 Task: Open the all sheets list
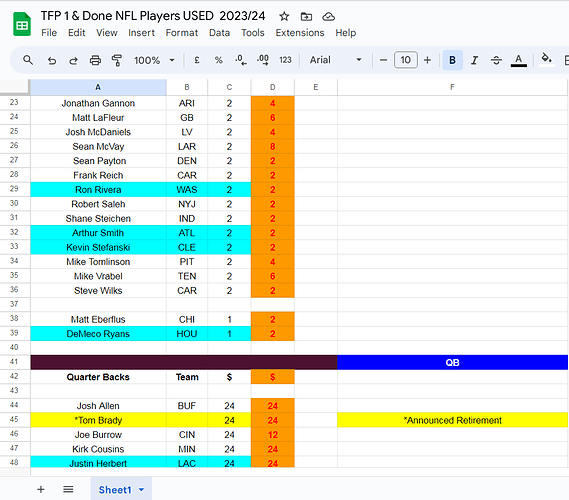tap(68, 489)
